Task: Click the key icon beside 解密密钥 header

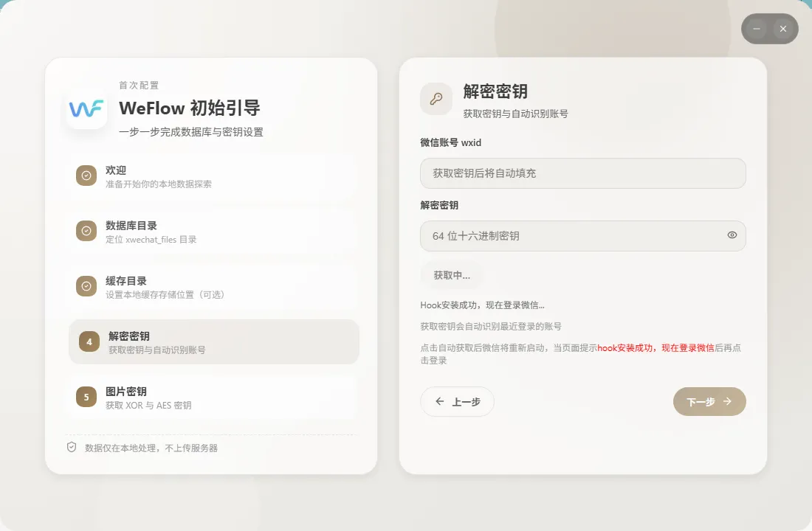Action: point(436,99)
